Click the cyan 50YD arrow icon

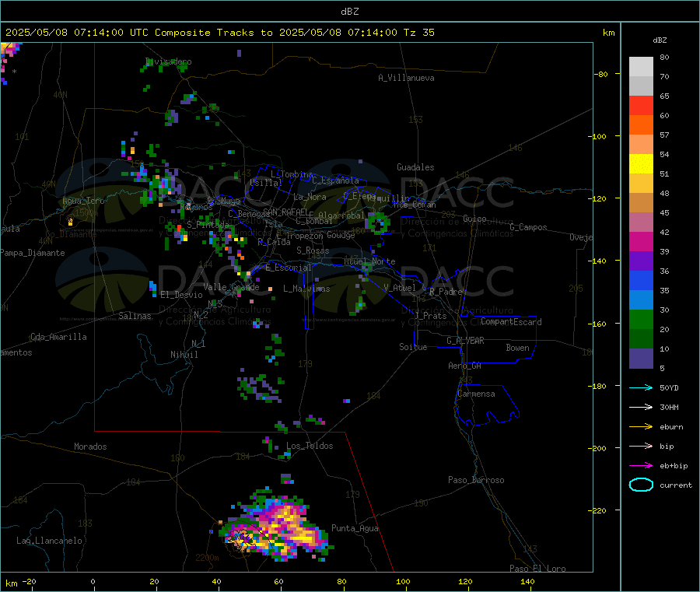point(641,387)
